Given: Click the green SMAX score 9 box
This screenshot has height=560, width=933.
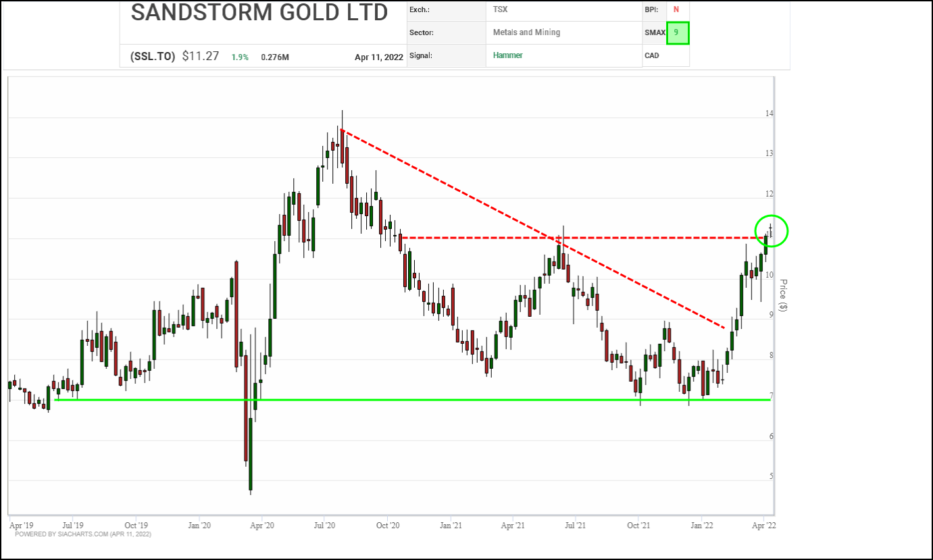Looking at the screenshot, I should (678, 32).
